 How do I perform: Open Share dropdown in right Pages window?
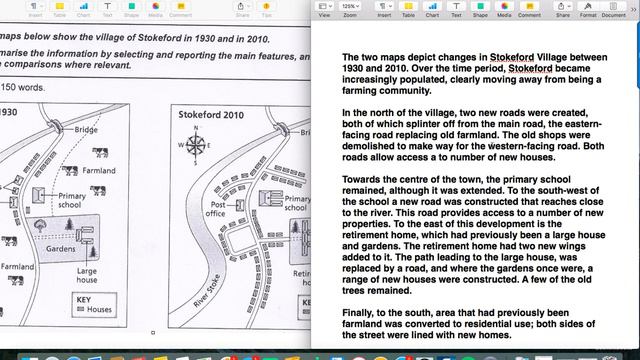563,9
